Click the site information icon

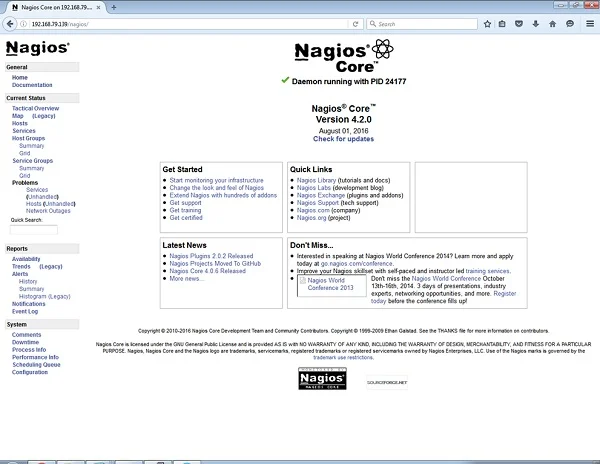(24, 24)
